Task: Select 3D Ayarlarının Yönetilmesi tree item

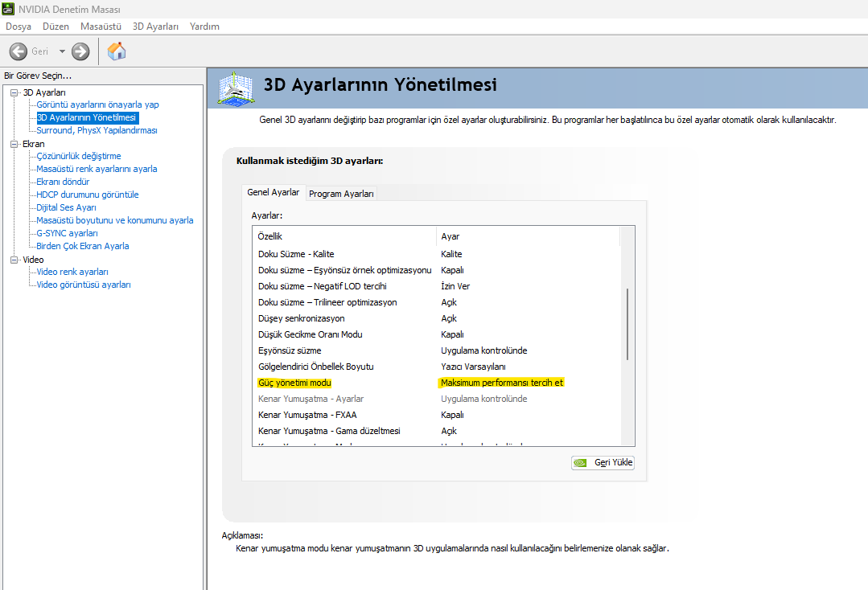Action: pyautogui.click(x=87, y=117)
